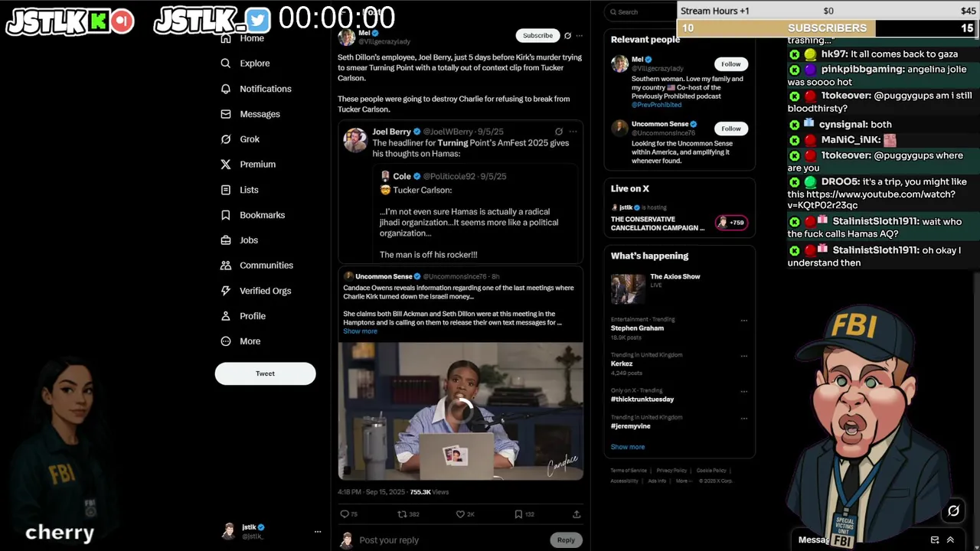Viewport: 980px width, 551px height.
Task: Open options for Kerkez trend
Action: pos(743,356)
